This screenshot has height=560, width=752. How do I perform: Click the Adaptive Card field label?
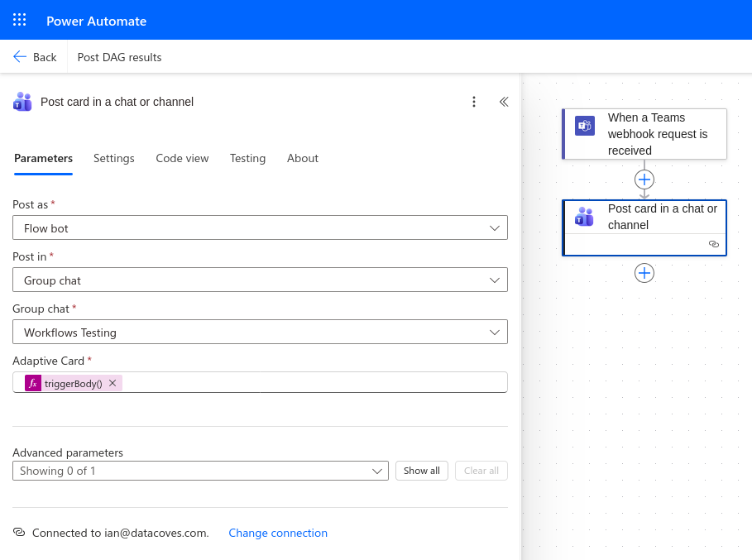[49, 361]
